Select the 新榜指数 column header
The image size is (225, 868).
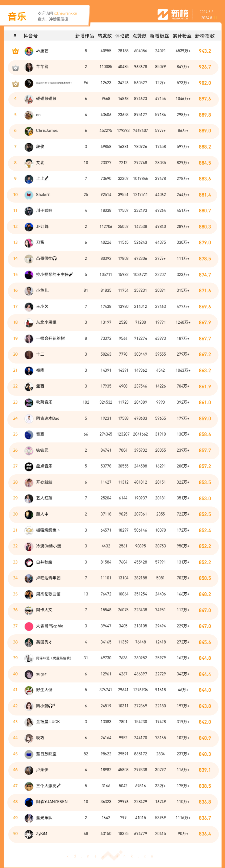205,36
